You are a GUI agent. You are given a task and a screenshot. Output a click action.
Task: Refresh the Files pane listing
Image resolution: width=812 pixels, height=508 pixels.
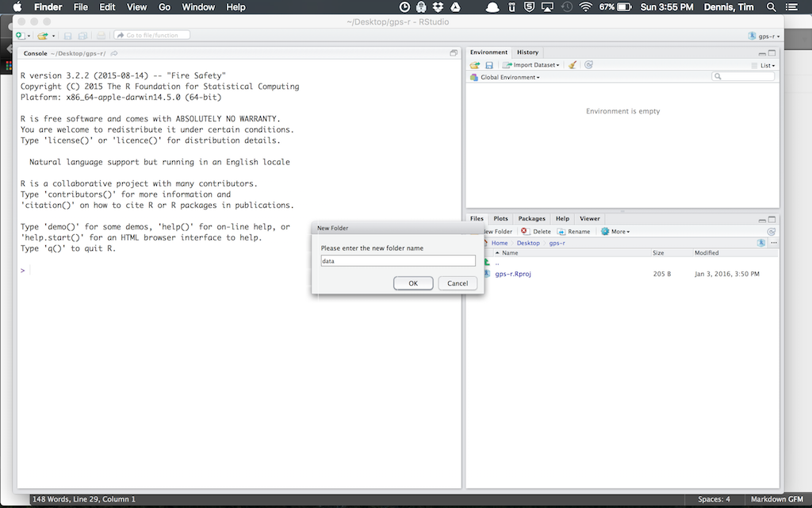(771, 232)
